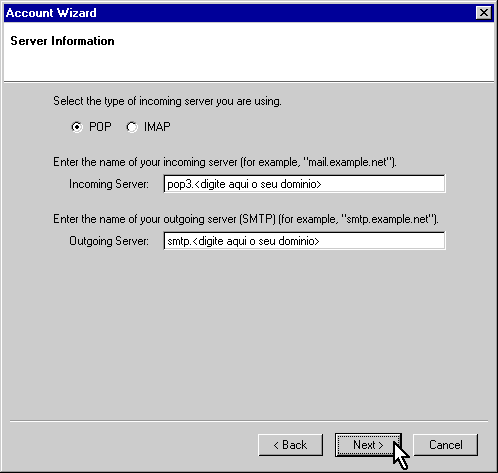Choose the IMAP server type radio button
The height and width of the screenshot is (473, 498).
click(132, 127)
